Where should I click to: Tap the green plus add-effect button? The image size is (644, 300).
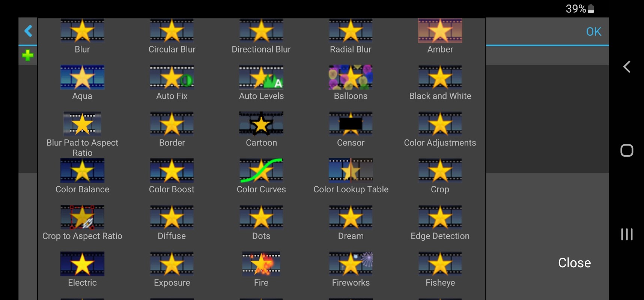pos(28,55)
